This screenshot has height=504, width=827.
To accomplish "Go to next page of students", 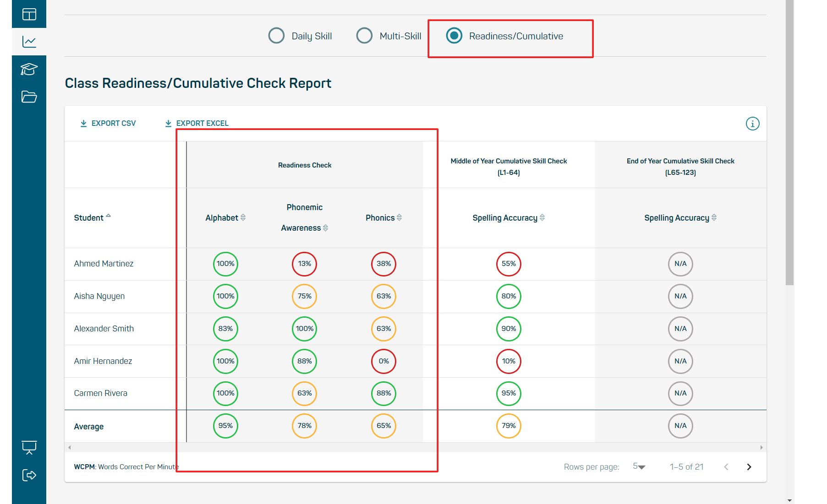I will coord(749,467).
